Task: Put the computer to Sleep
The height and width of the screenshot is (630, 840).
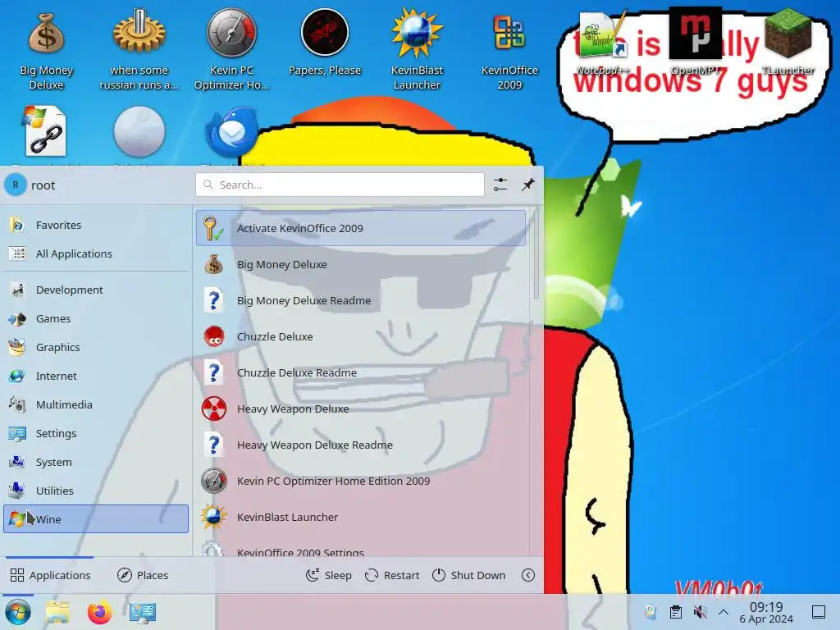Action: click(328, 575)
